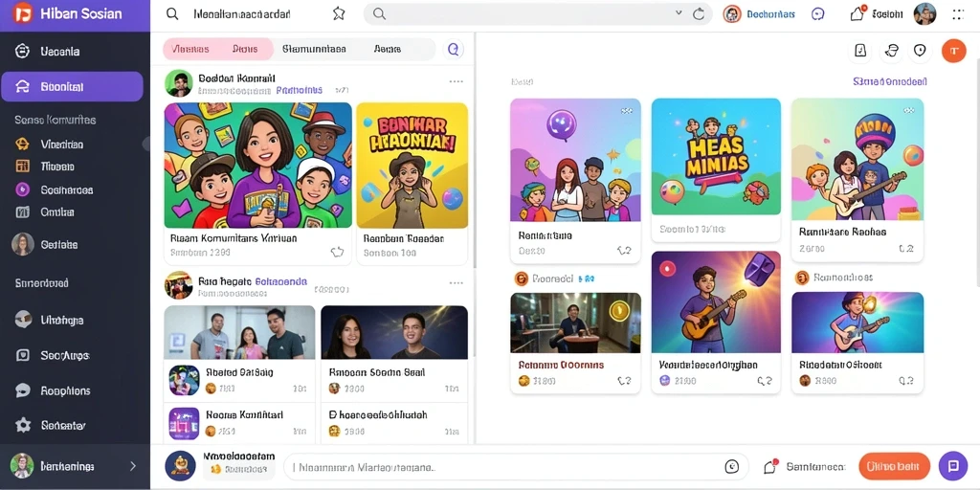
Task: Open the header notification bell with red dot
Action: point(857,13)
